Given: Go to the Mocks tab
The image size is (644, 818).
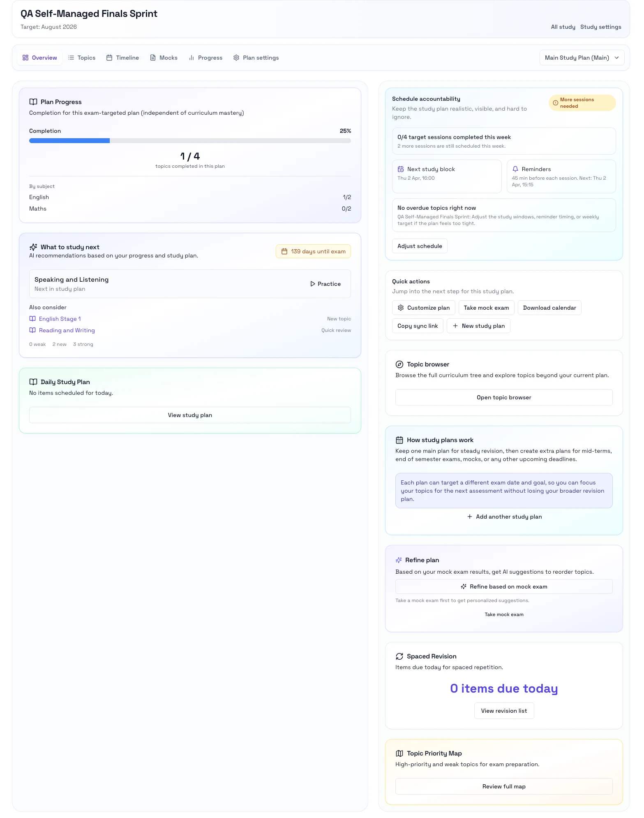Looking at the screenshot, I should pos(164,58).
